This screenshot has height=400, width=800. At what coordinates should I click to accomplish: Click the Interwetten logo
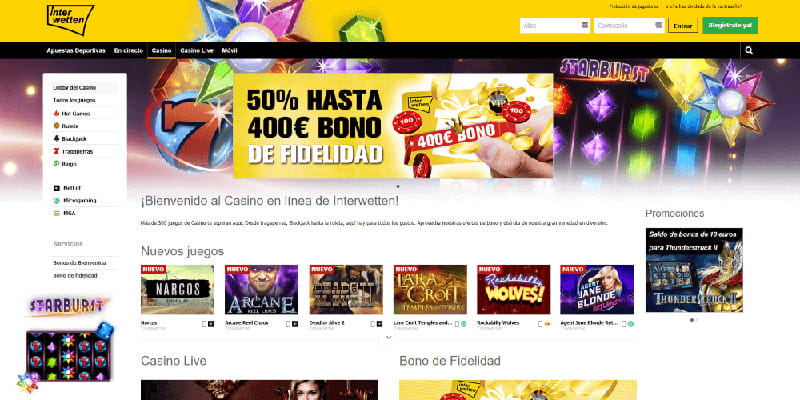tap(70, 19)
